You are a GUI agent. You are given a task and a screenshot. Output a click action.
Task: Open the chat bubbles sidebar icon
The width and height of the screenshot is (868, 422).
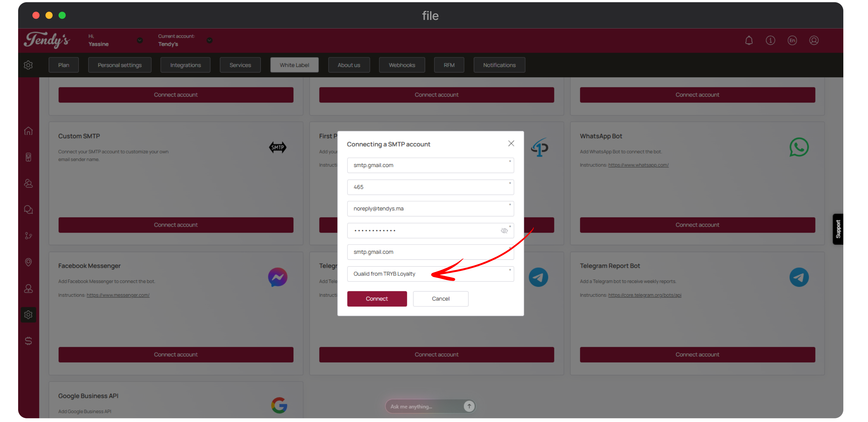(x=28, y=210)
